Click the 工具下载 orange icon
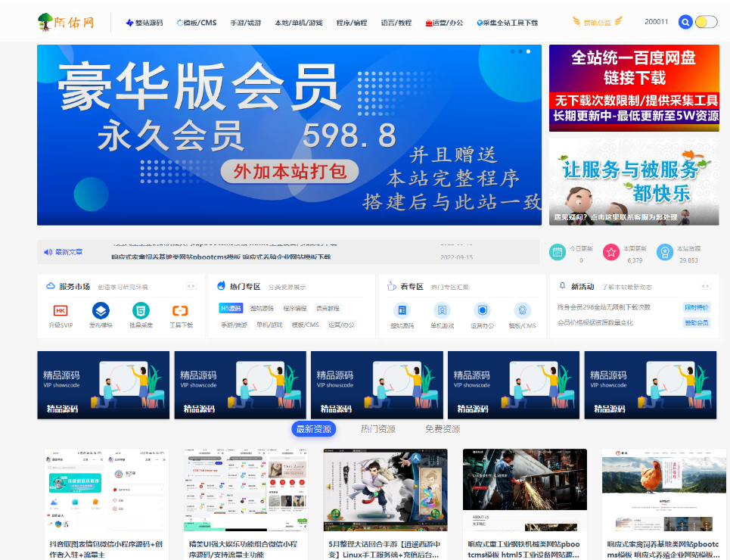730x560 pixels. click(180, 310)
